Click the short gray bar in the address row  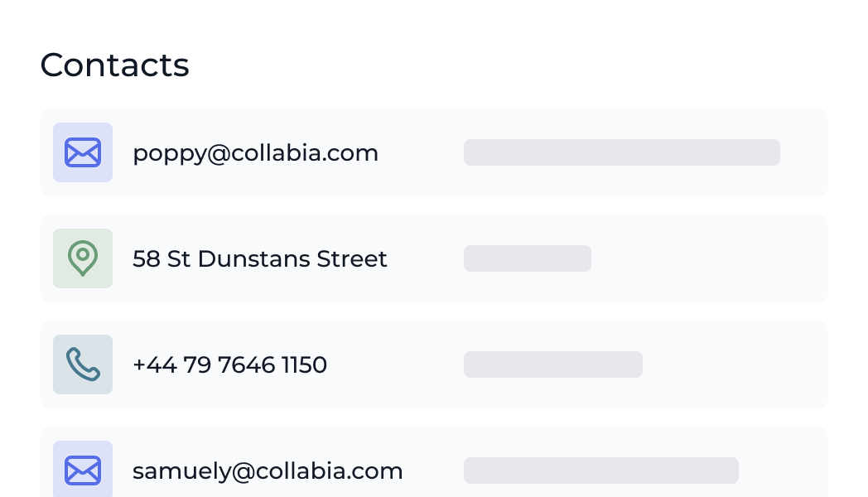click(x=527, y=258)
